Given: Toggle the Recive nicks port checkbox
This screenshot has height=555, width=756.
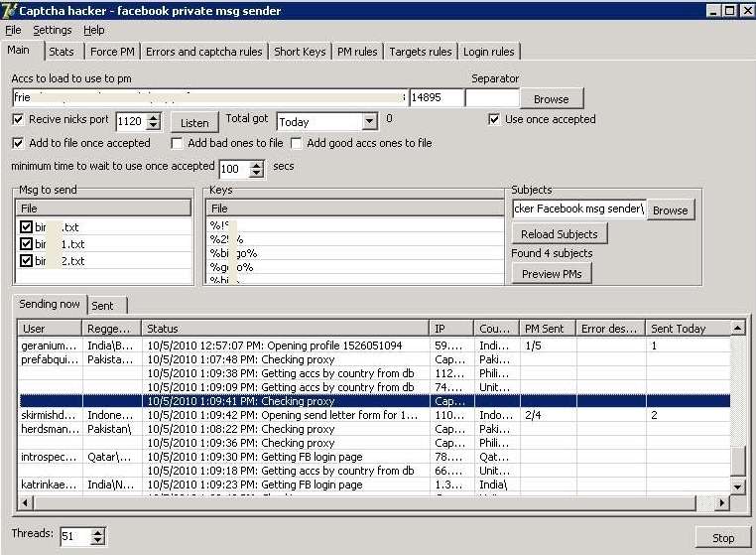Looking at the screenshot, I should pos(18,119).
